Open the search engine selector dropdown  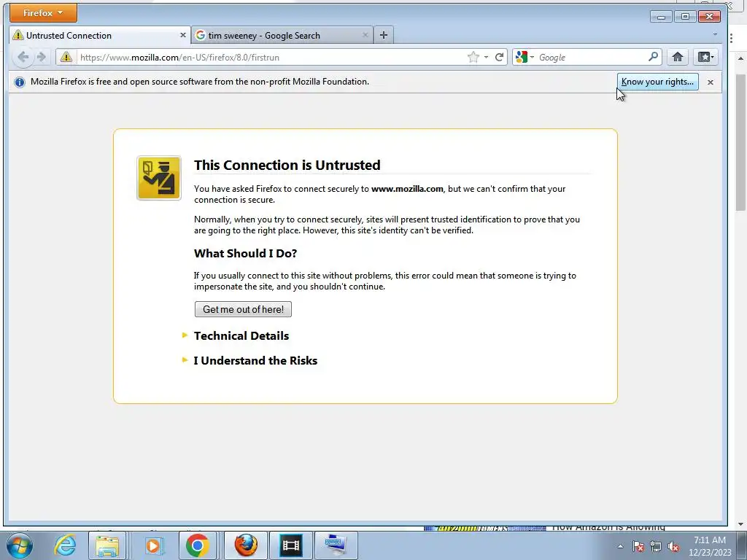point(525,57)
